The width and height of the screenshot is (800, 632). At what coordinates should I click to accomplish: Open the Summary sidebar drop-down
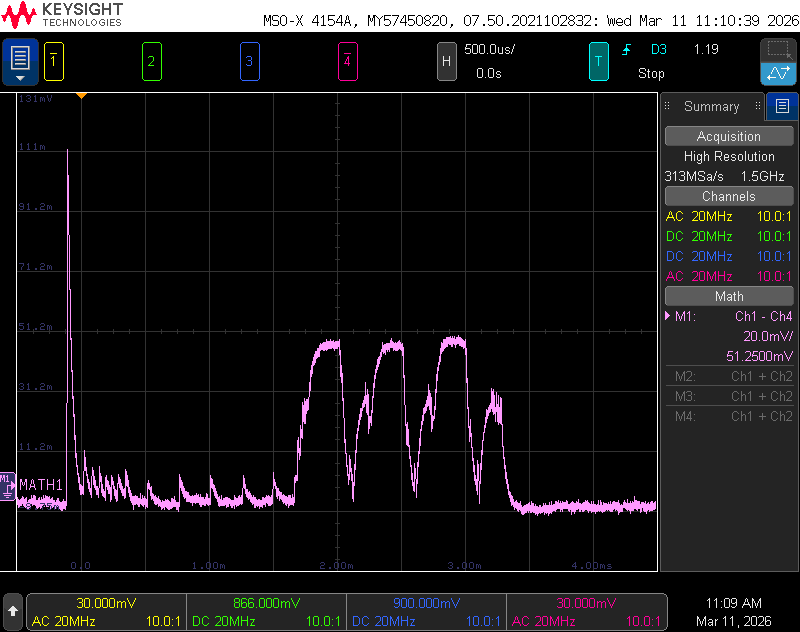click(712, 106)
